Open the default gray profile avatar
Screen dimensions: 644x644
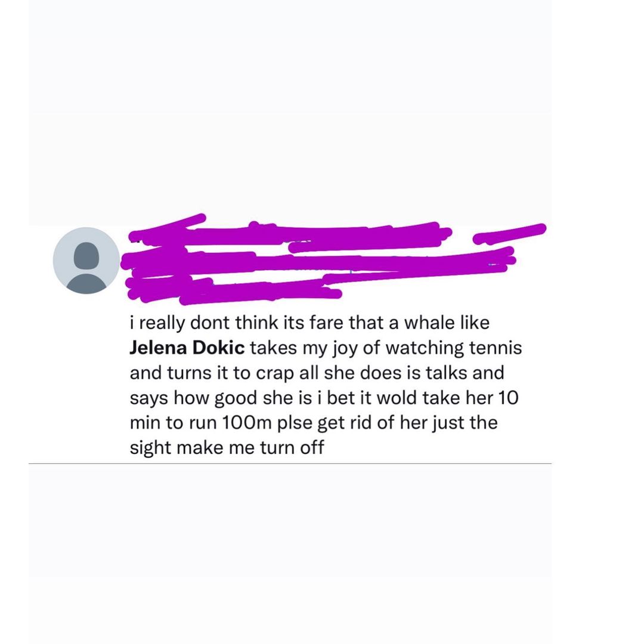click(x=86, y=261)
